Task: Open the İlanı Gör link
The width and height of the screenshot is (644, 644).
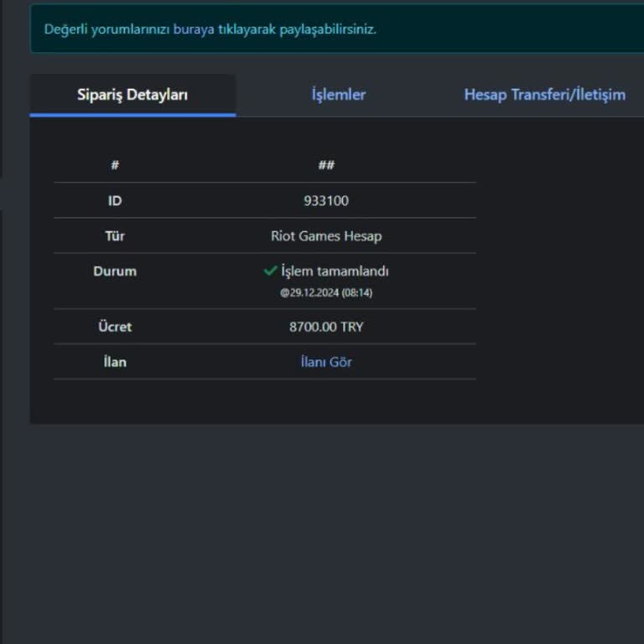Action: (x=326, y=362)
